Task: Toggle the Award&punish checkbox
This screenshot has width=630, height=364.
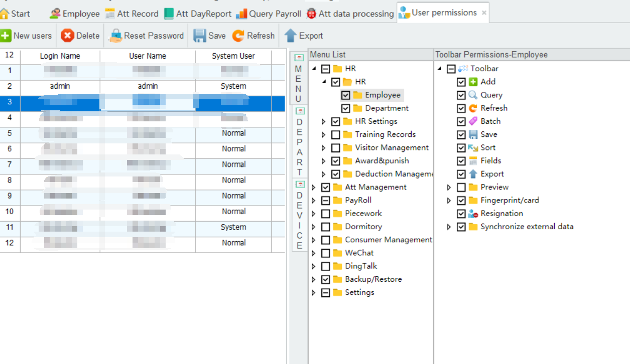Action: coord(335,161)
